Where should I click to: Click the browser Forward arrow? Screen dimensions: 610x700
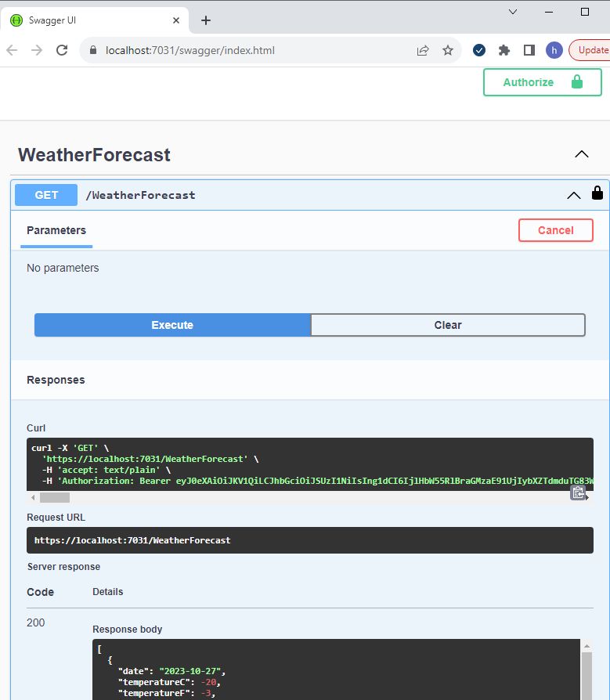point(37,50)
